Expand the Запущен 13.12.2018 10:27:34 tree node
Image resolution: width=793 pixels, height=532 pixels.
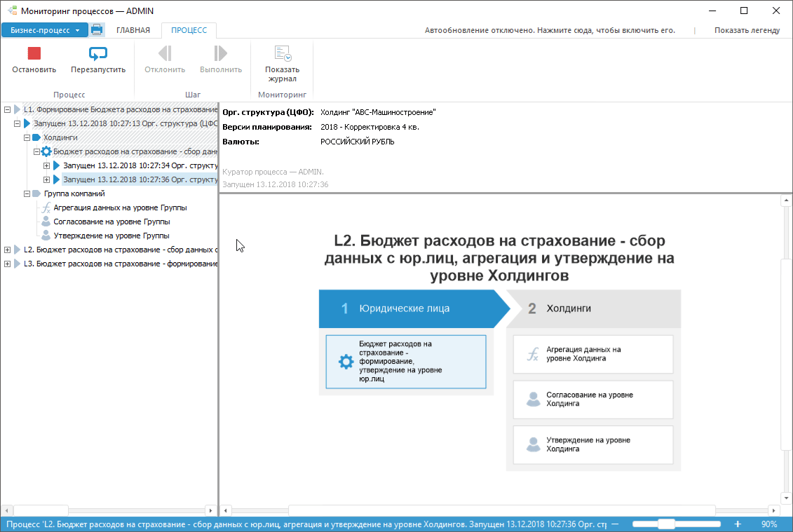(x=46, y=165)
